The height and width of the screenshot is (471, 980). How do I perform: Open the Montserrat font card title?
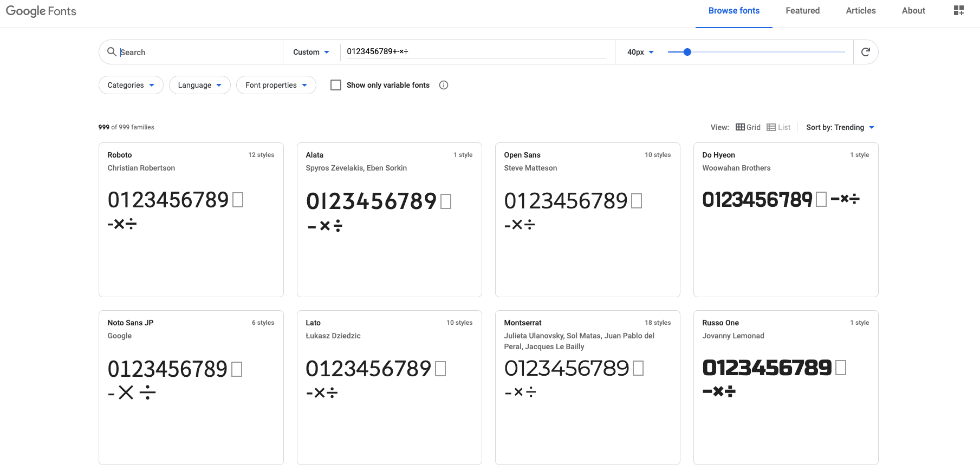click(x=523, y=323)
